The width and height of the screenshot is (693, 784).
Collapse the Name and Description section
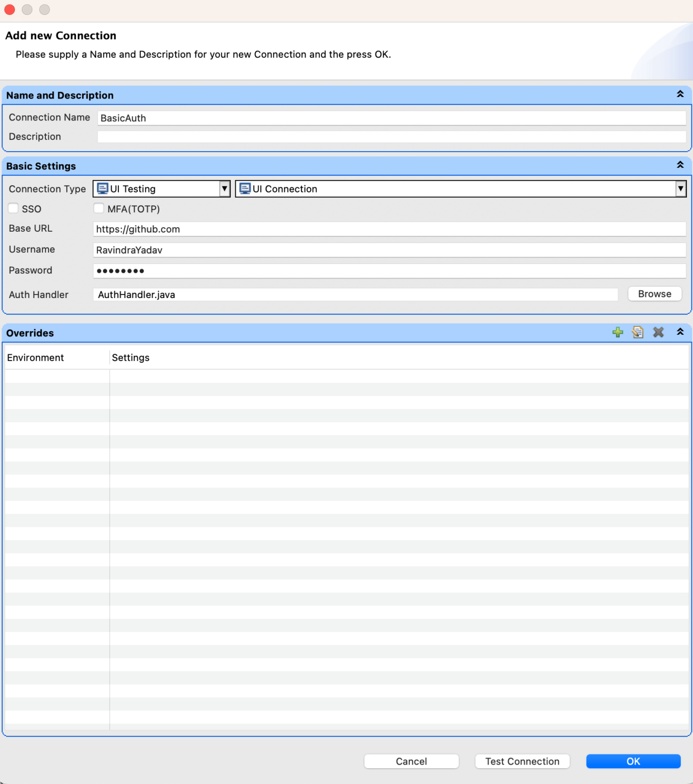(680, 94)
